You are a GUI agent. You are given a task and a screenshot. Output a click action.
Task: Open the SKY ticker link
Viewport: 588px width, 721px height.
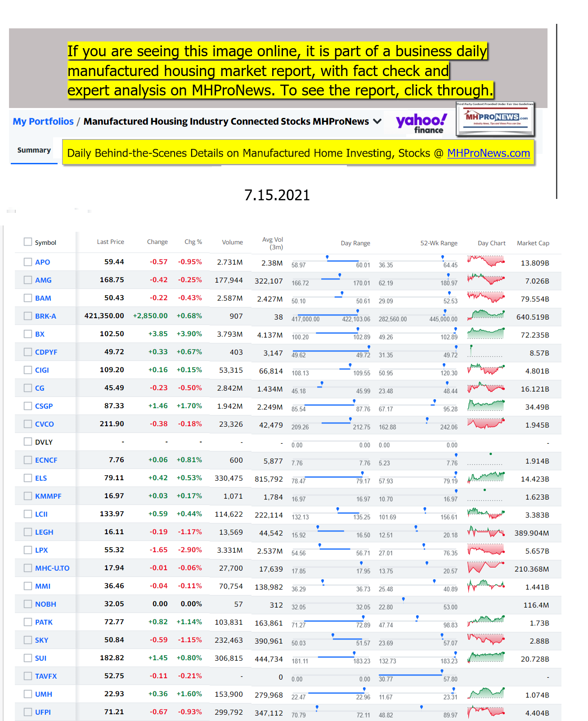coord(41,640)
